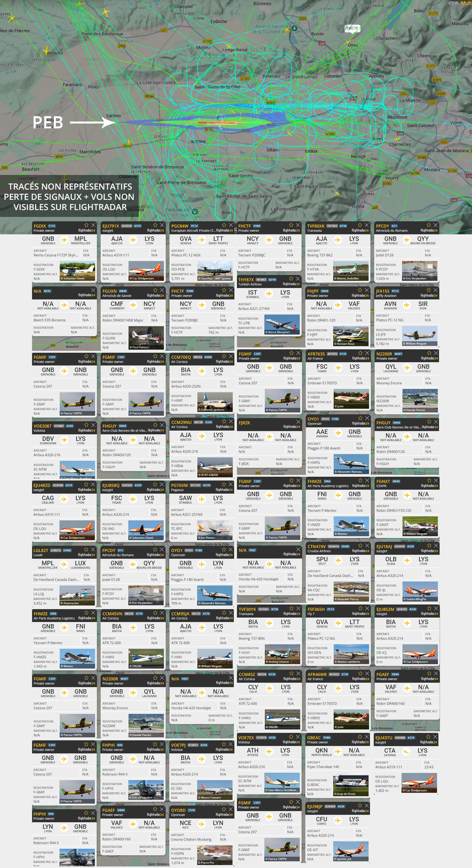Toggle favorite star on CTN474V Croatia Airlines card
The height and width of the screenshot is (868, 472).
360,545
